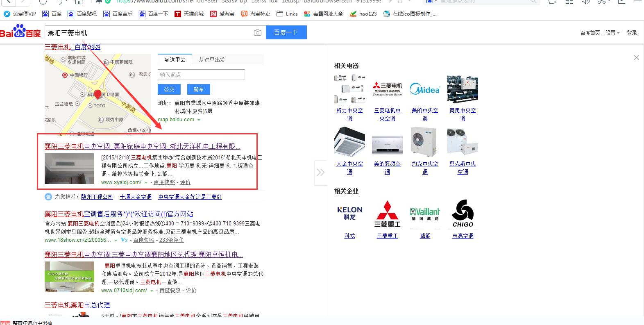Open the 襄阳卓恒机电 result title
The height and width of the screenshot is (325, 644).
(144, 255)
